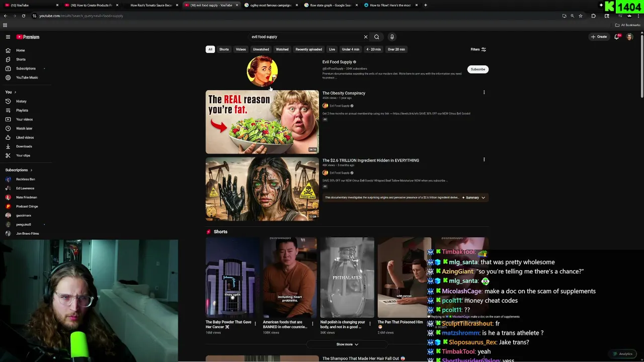Reload the page with the browser refresh icon
Screen dimensions: 644x362
pos(24,16)
